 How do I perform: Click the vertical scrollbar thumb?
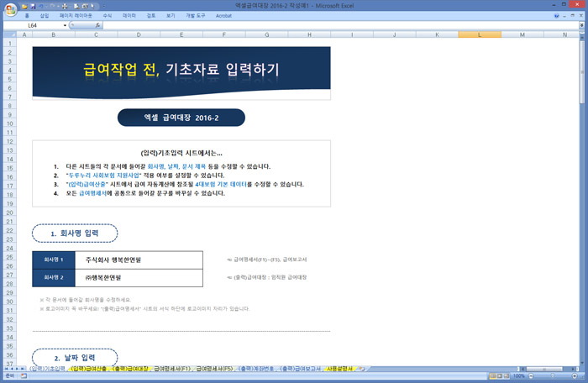(x=582, y=71)
